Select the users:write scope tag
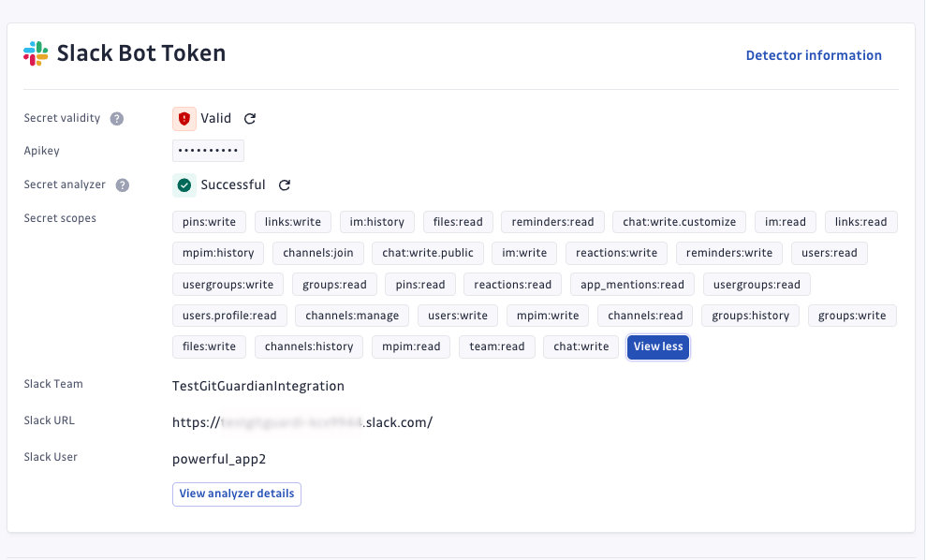 coord(458,316)
